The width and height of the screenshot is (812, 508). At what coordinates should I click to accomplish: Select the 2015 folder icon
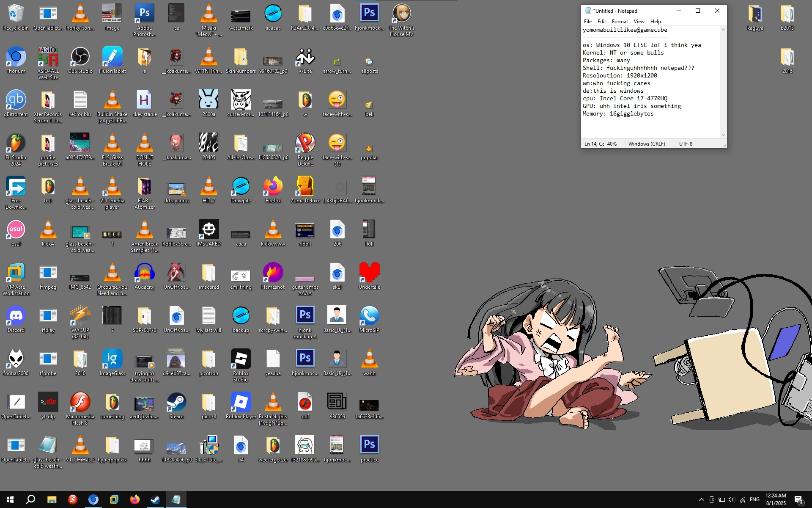click(x=787, y=61)
